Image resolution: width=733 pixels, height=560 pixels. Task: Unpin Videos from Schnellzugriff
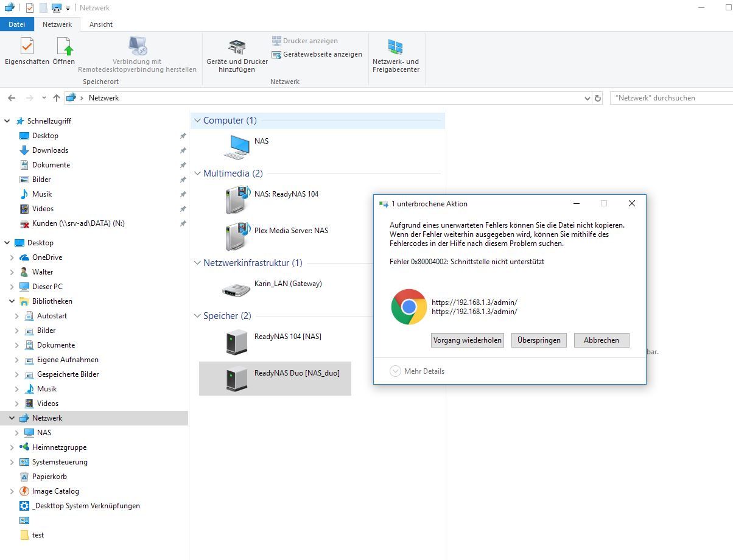pyautogui.click(x=183, y=208)
